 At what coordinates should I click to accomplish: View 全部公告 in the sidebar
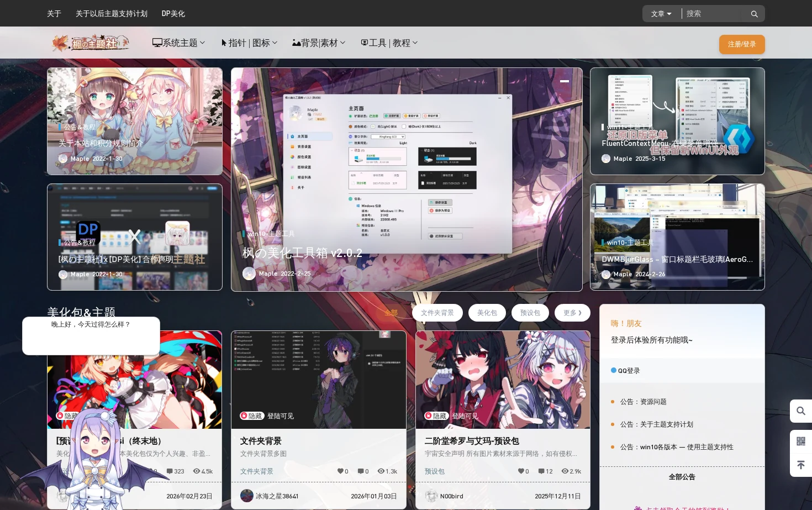tap(682, 477)
